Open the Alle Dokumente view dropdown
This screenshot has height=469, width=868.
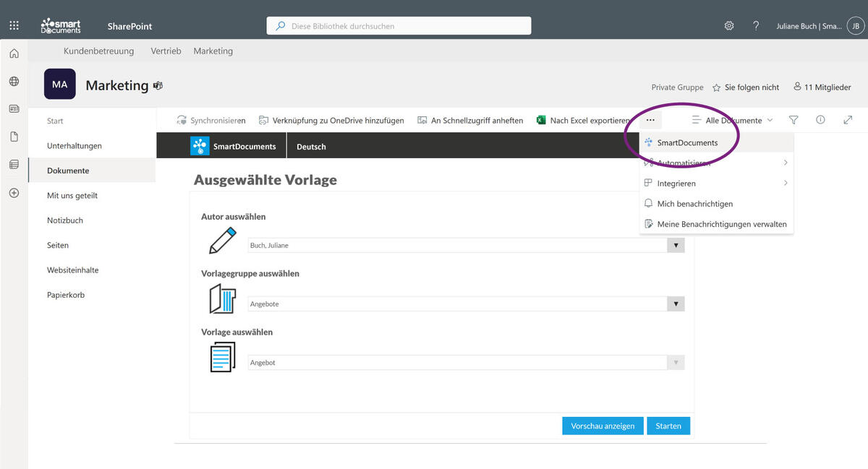point(732,121)
